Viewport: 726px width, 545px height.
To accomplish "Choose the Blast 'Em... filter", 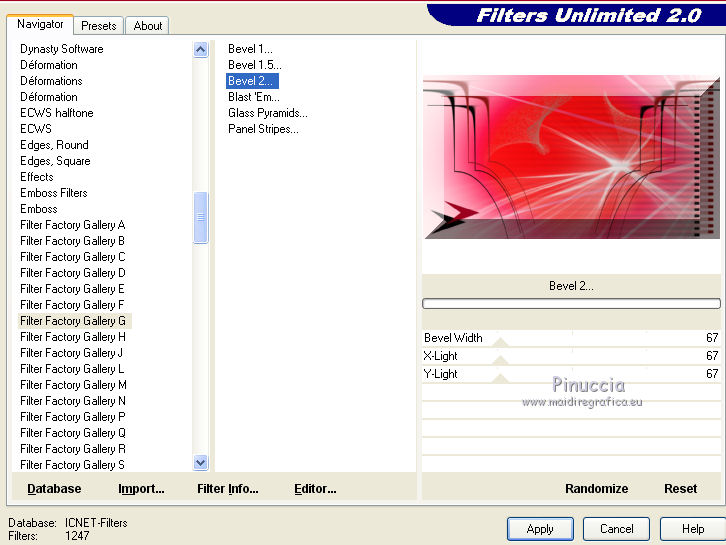I will [x=254, y=97].
